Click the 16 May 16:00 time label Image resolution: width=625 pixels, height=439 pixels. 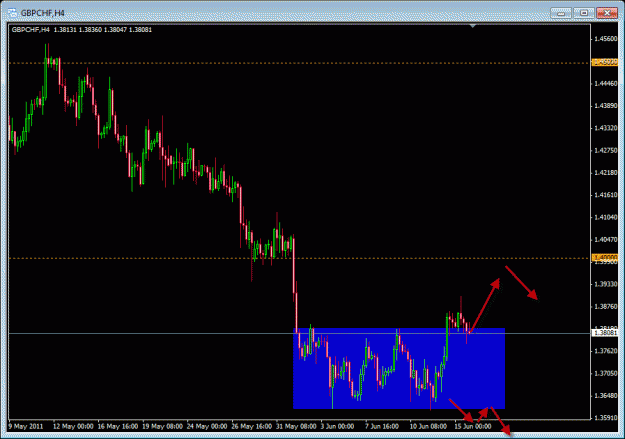118,426
